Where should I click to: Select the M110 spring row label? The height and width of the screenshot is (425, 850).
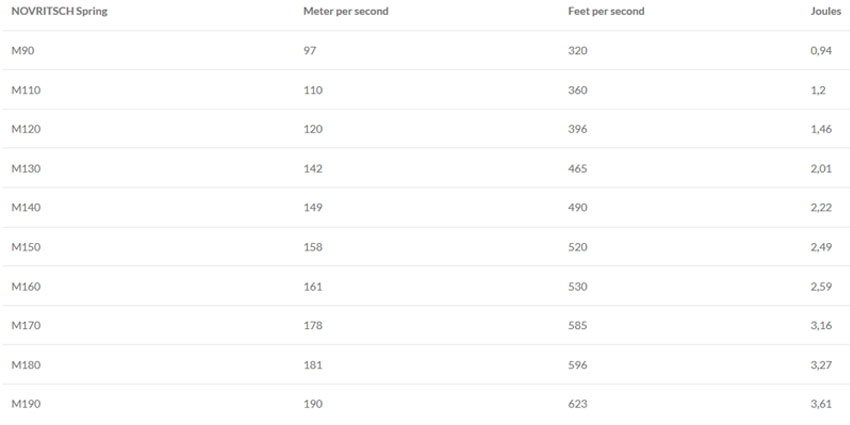point(26,90)
